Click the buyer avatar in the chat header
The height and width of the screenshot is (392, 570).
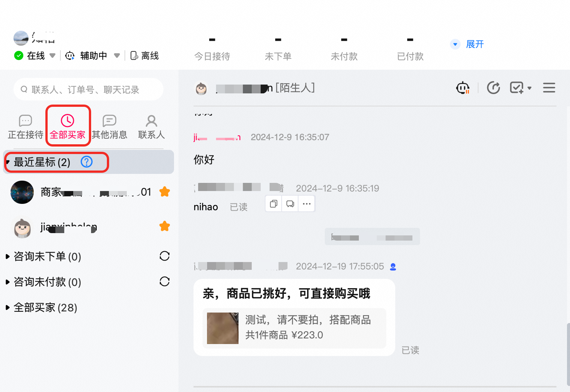tap(201, 88)
